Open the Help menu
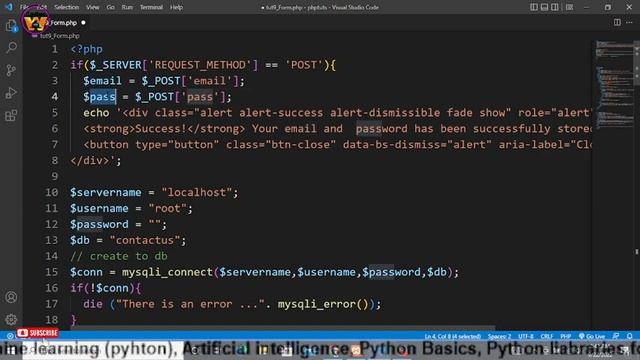Viewport: 640px width, 360px height. pyautogui.click(x=176, y=7)
